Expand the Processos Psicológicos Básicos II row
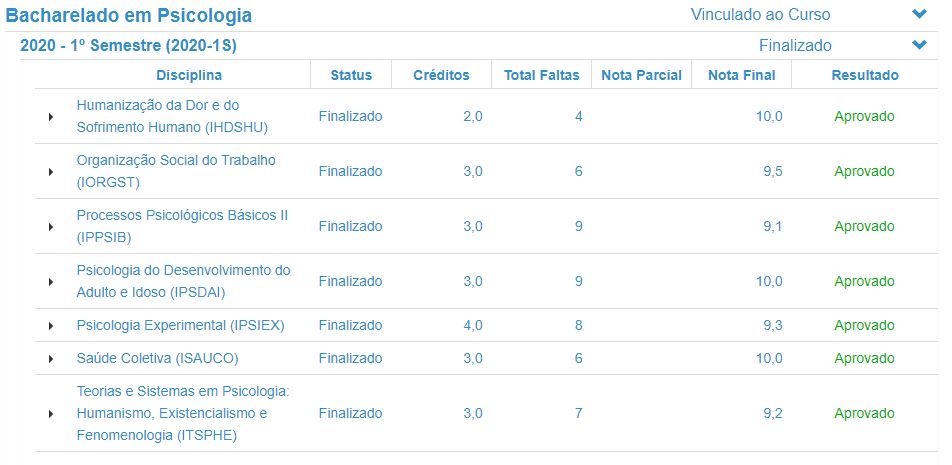This screenshot has width=952, height=465. click(51, 226)
